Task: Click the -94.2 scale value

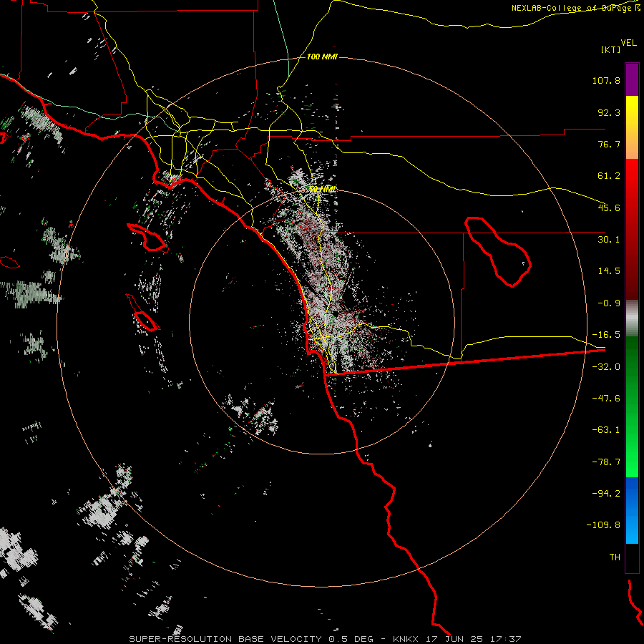Action: (x=606, y=493)
